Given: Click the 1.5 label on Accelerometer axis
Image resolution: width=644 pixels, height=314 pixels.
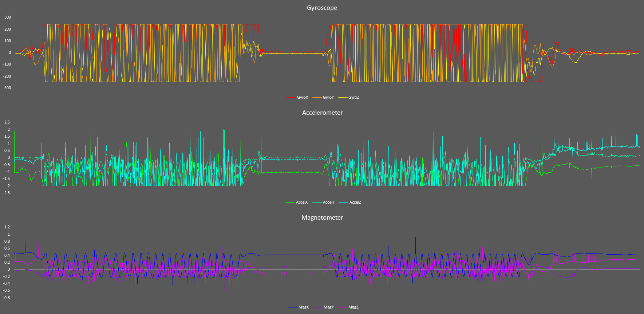Looking at the screenshot, I should 7,136.
